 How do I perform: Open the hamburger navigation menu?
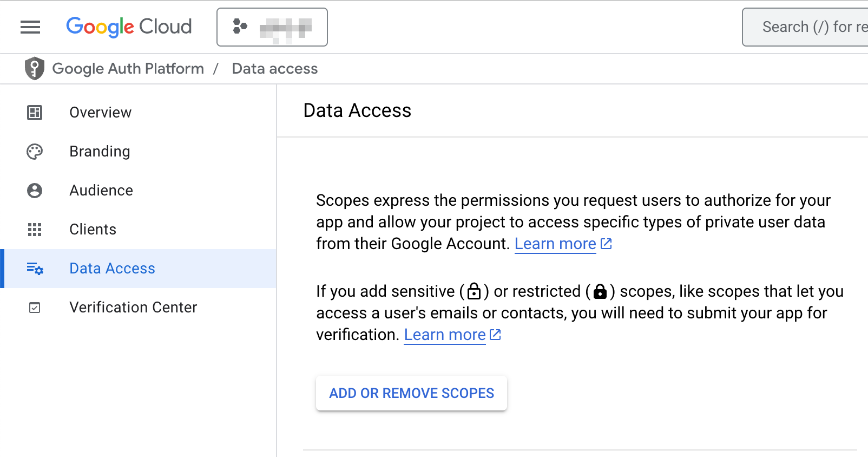click(x=30, y=27)
